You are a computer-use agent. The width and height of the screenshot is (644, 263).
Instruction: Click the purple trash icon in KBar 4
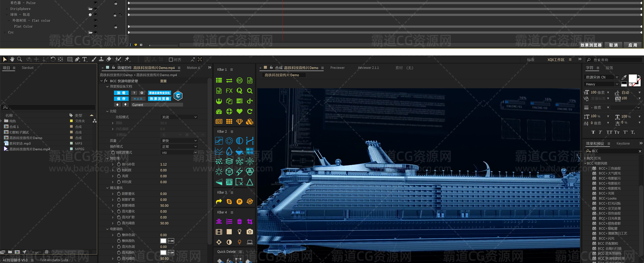click(239, 222)
